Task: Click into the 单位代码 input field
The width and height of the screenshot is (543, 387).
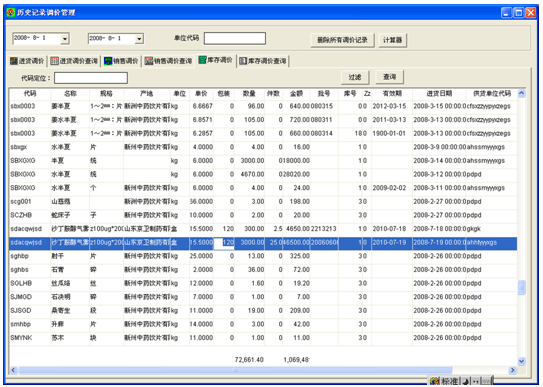Action: 235,38
